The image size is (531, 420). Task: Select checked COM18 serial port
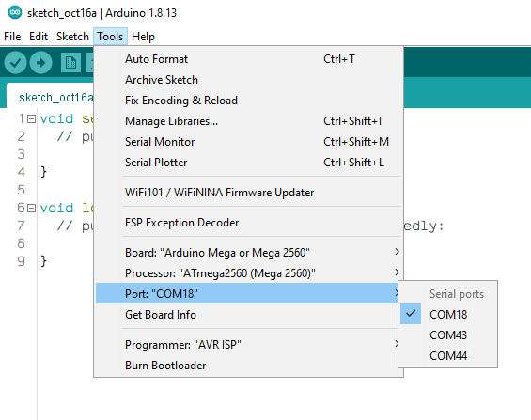(447, 314)
